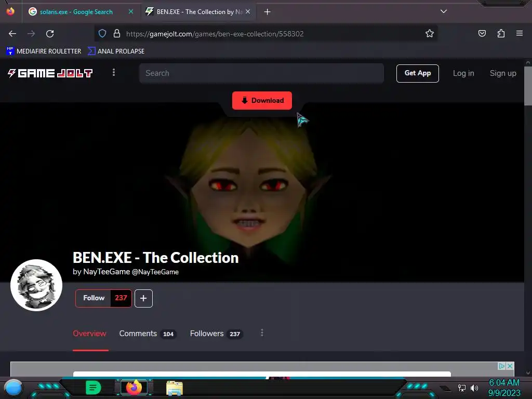The width and height of the screenshot is (532, 399).
Task: Open tracking protection shield info
Action: [102, 34]
